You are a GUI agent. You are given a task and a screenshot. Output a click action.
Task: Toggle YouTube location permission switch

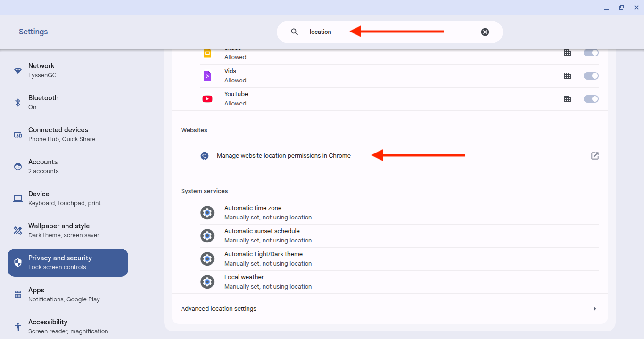[591, 99]
